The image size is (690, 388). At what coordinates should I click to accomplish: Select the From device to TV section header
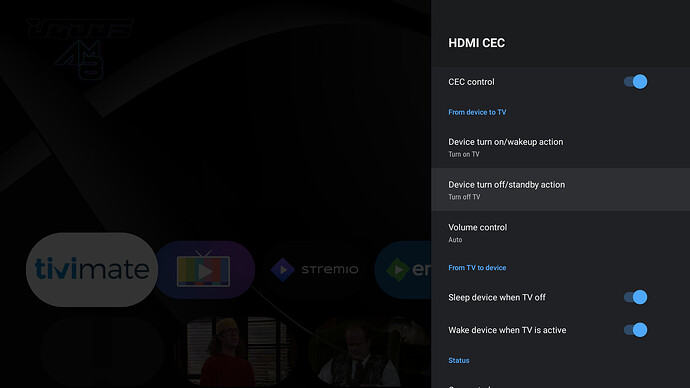477,112
